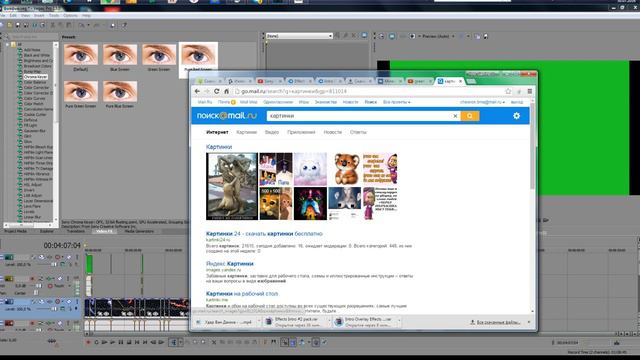Click Почта link in mail.ru top bar

click(224, 102)
